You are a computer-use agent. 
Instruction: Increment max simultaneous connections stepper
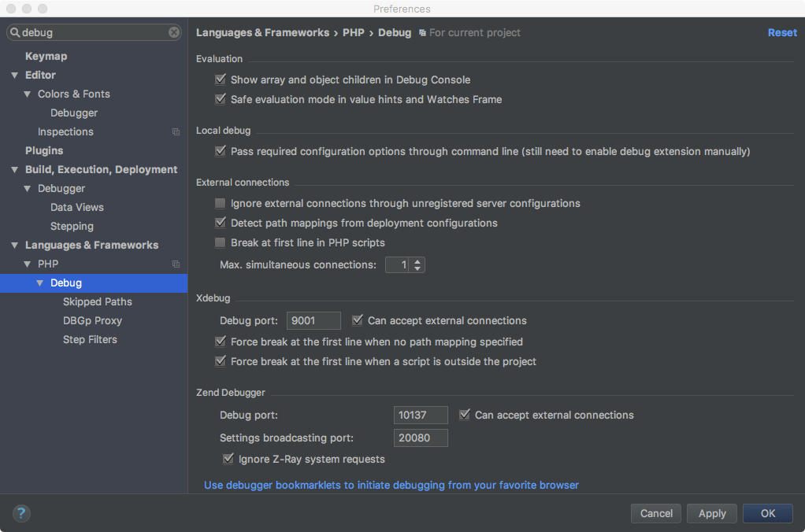[417, 261]
